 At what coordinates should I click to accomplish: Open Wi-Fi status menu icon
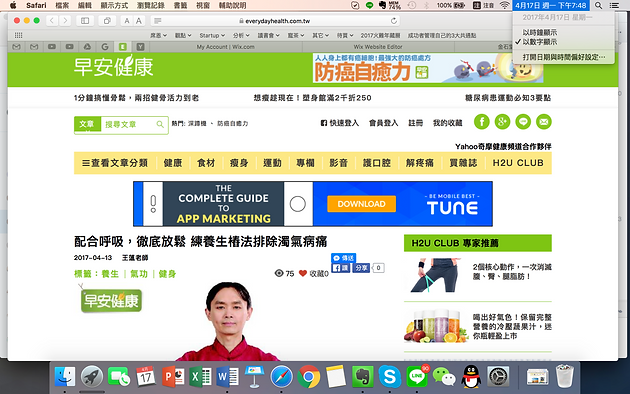(x=505, y=6)
